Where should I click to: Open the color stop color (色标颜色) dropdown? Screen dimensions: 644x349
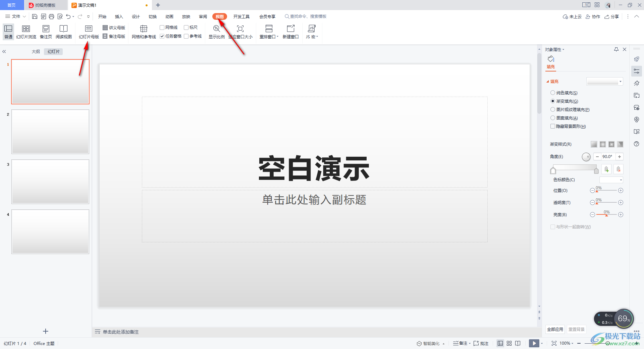[611, 180]
